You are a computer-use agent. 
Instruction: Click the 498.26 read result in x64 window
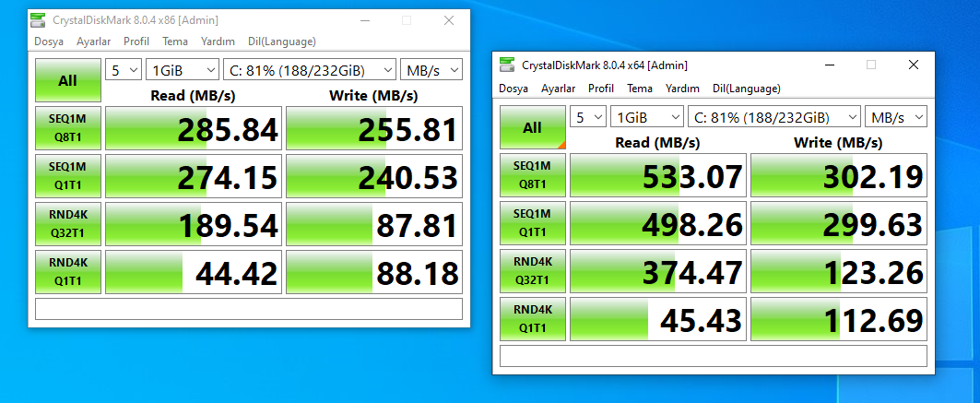click(658, 223)
